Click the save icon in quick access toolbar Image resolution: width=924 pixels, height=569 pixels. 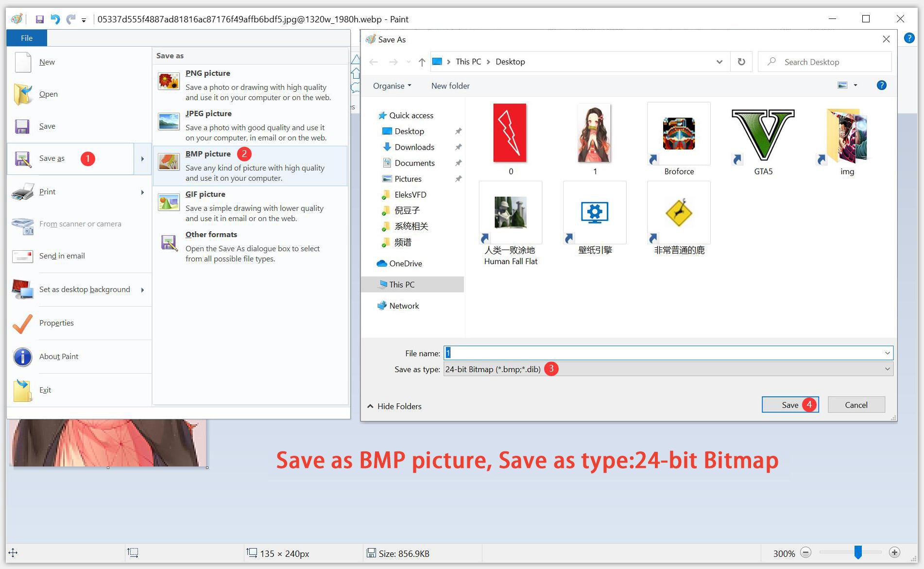40,19
